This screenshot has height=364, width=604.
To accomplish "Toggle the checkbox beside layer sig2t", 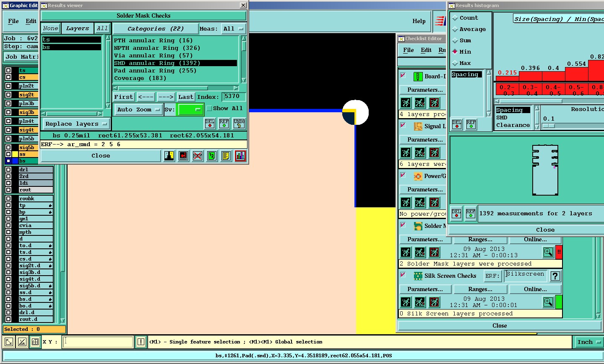I will (8, 95).
